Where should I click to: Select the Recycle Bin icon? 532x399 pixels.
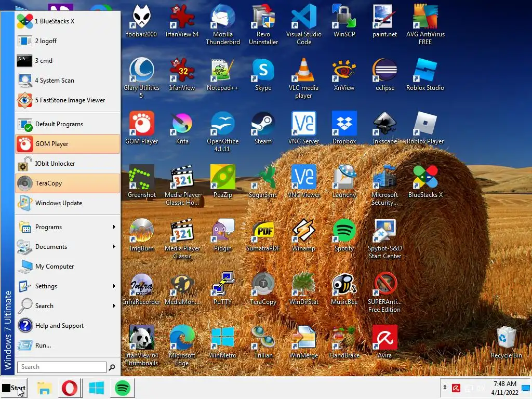506,342
